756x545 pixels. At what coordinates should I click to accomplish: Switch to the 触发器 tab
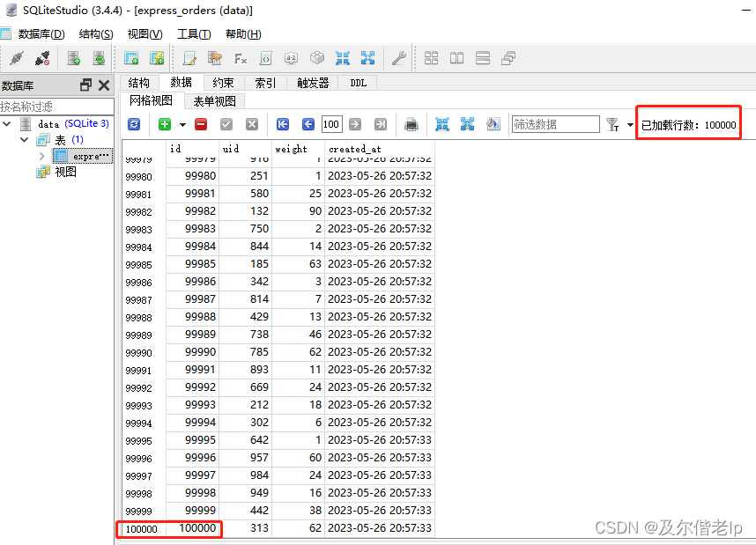[313, 83]
